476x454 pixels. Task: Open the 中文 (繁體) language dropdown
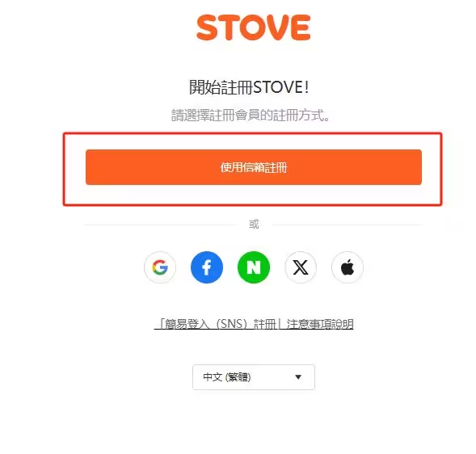254,377
